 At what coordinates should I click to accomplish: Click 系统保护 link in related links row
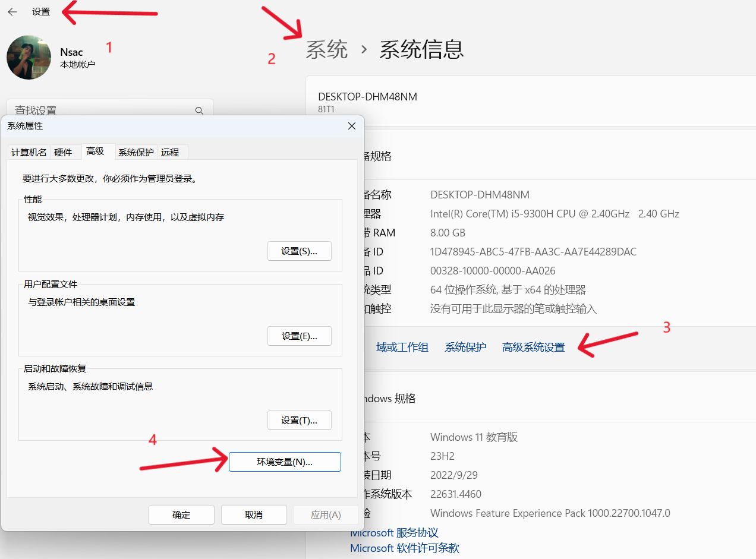tap(465, 348)
